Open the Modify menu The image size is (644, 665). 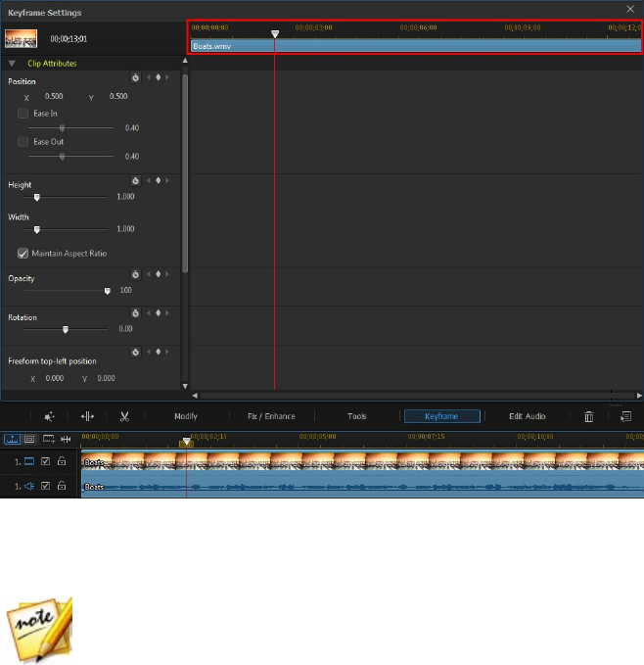186,416
